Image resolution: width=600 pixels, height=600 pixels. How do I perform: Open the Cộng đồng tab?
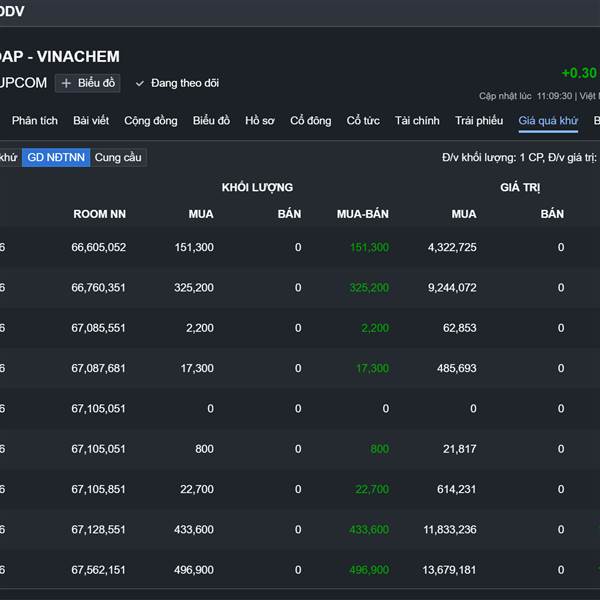click(x=151, y=121)
